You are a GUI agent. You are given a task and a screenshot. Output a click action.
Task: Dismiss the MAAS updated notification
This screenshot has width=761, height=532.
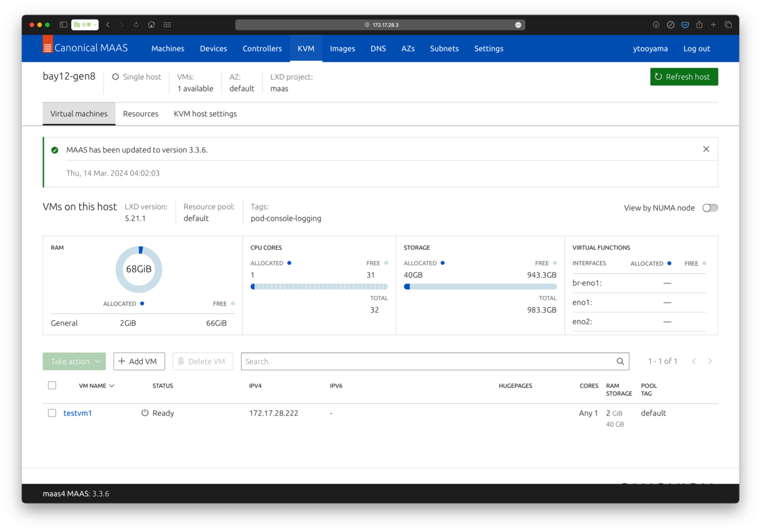tap(706, 149)
